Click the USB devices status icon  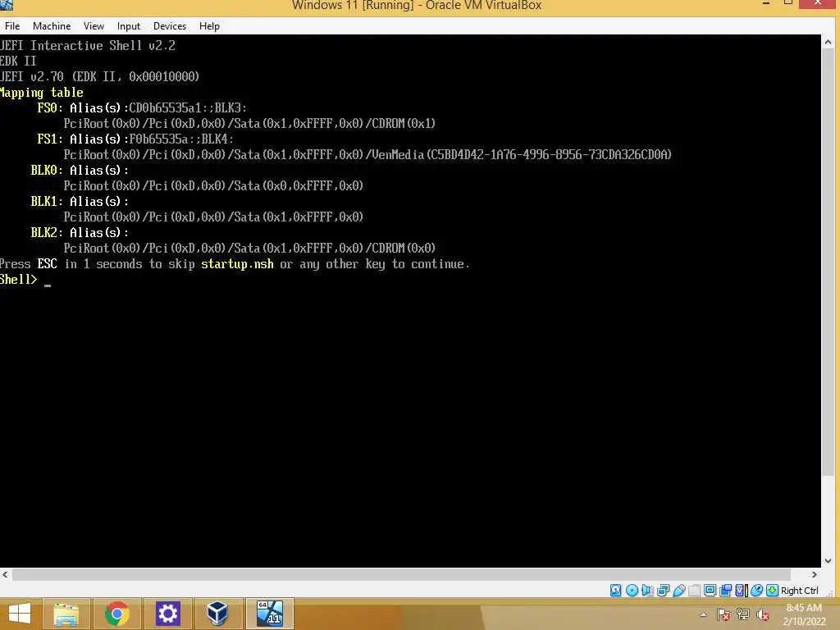point(678,591)
